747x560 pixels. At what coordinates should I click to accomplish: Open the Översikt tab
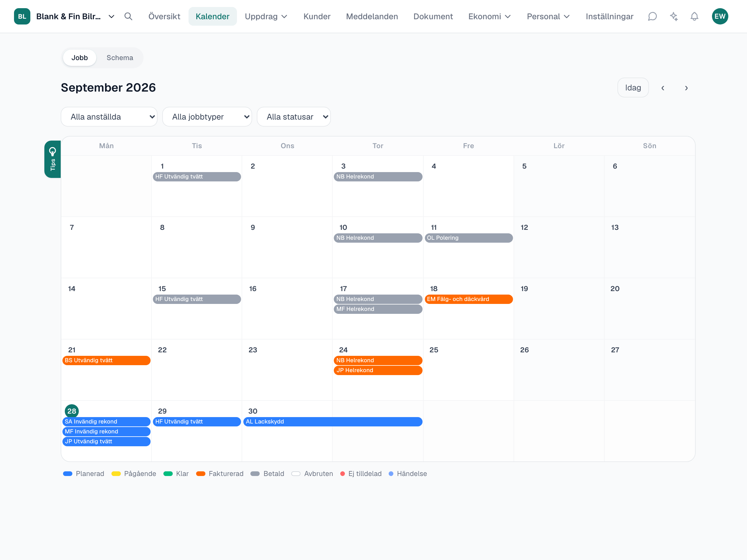pyautogui.click(x=165, y=16)
